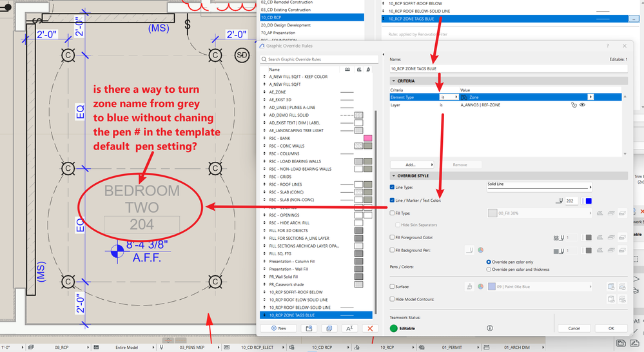Click the line pen icon beside 202
The width and height of the screenshot is (644, 352).
pos(559,201)
